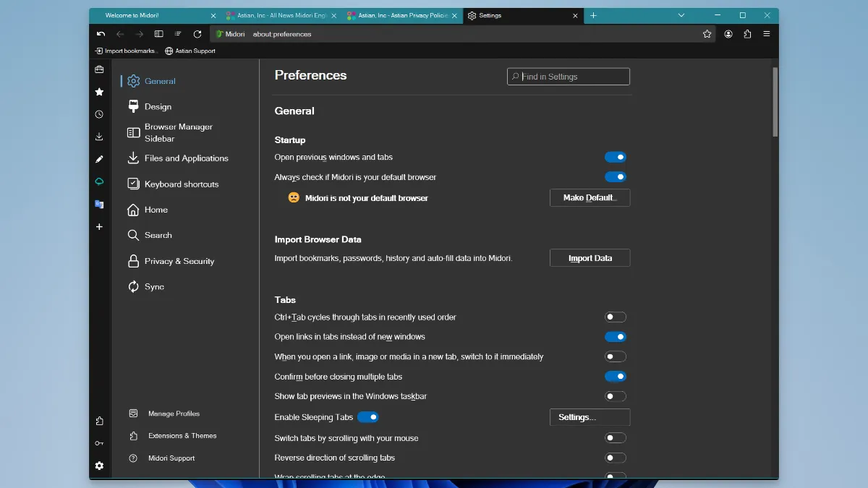Open the hamburger application menu
This screenshot has height=488, width=868.
767,34
